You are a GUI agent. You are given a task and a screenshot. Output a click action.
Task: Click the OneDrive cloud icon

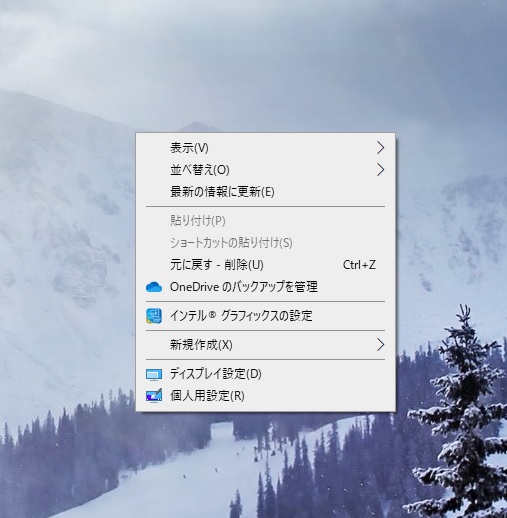pos(154,287)
